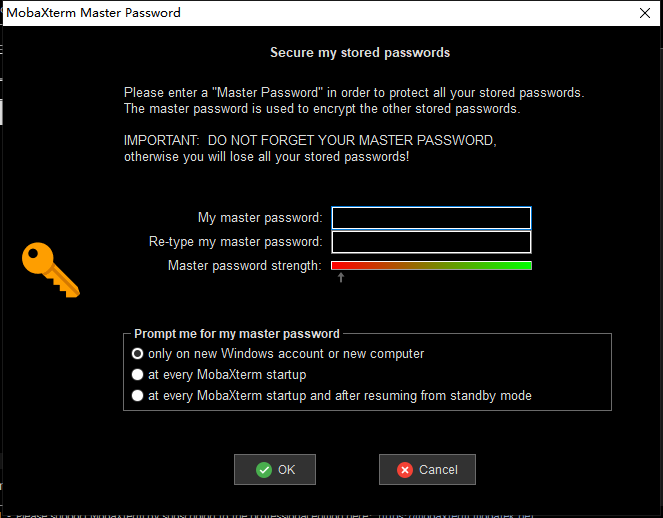Click the gray arrow under strength bar
The height and width of the screenshot is (518, 663).
coord(341,277)
